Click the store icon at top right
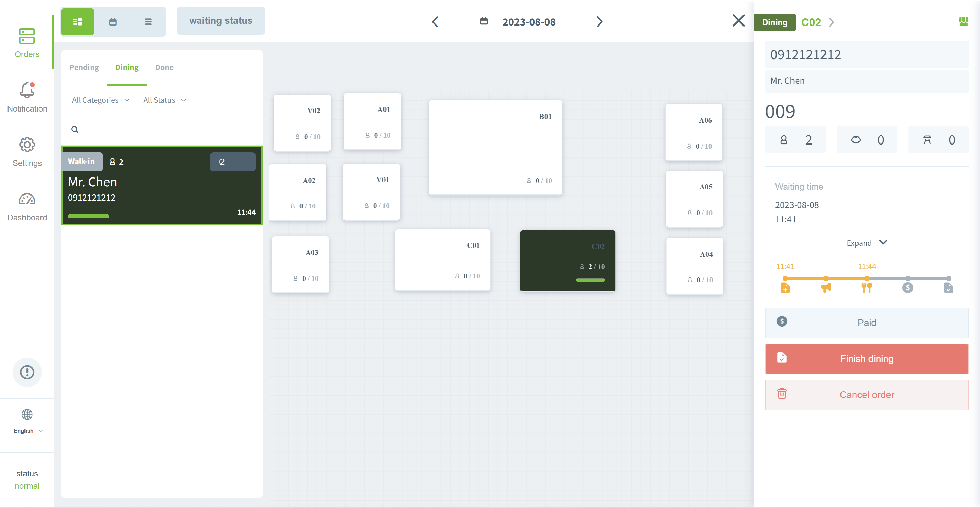 coord(963,22)
